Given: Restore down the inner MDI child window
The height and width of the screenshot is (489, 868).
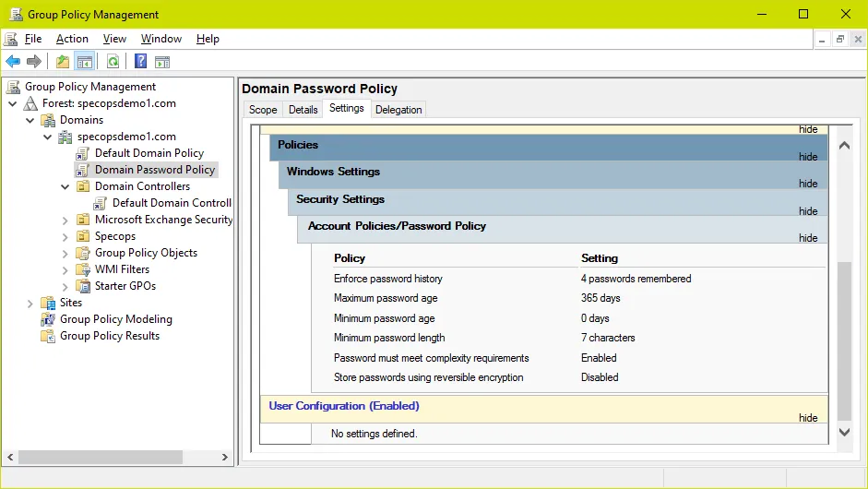Looking at the screenshot, I should (839, 39).
